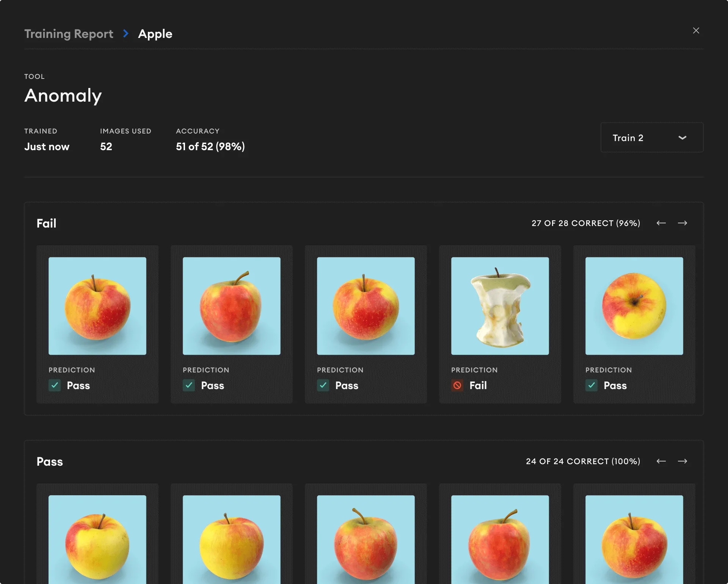Open first Pass section yellow-red apple thumbnail

pyautogui.click(x=97, y=540)
